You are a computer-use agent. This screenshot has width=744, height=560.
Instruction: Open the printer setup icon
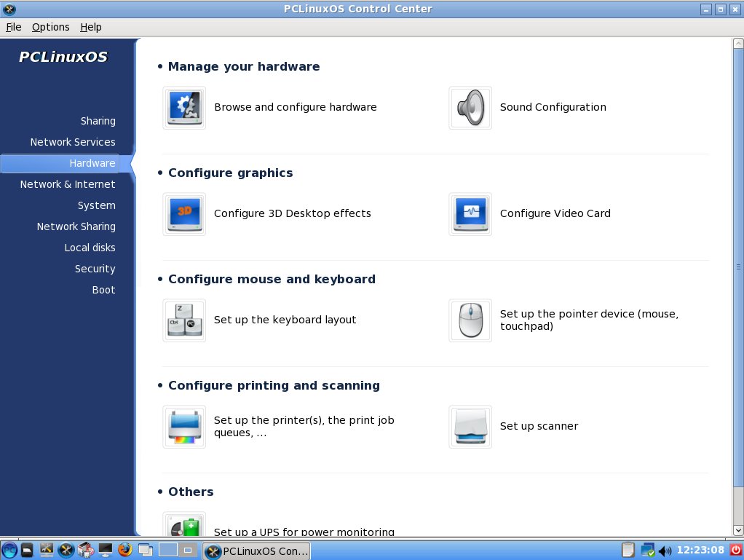tap(184, 427)
